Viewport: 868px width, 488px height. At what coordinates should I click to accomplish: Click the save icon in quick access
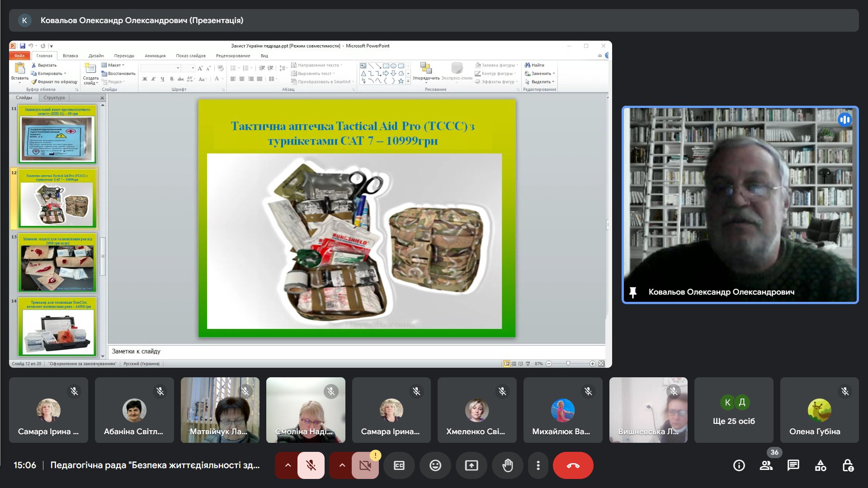[x=22, y=46]
